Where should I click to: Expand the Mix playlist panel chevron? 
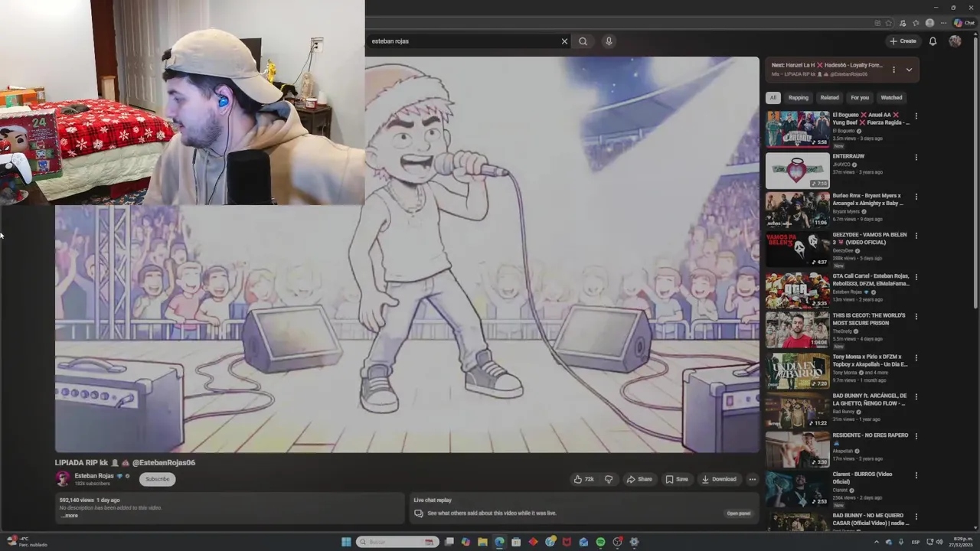click(x=909, y=70)
